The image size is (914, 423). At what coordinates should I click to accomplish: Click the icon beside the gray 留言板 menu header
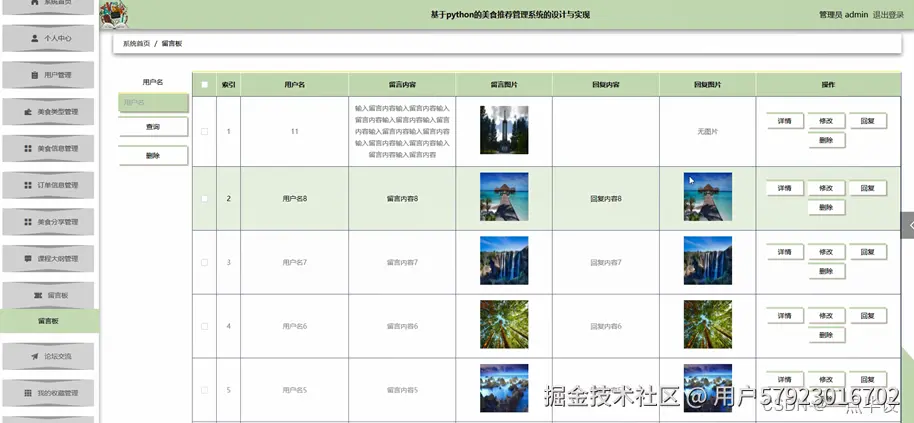pos(38,295)
